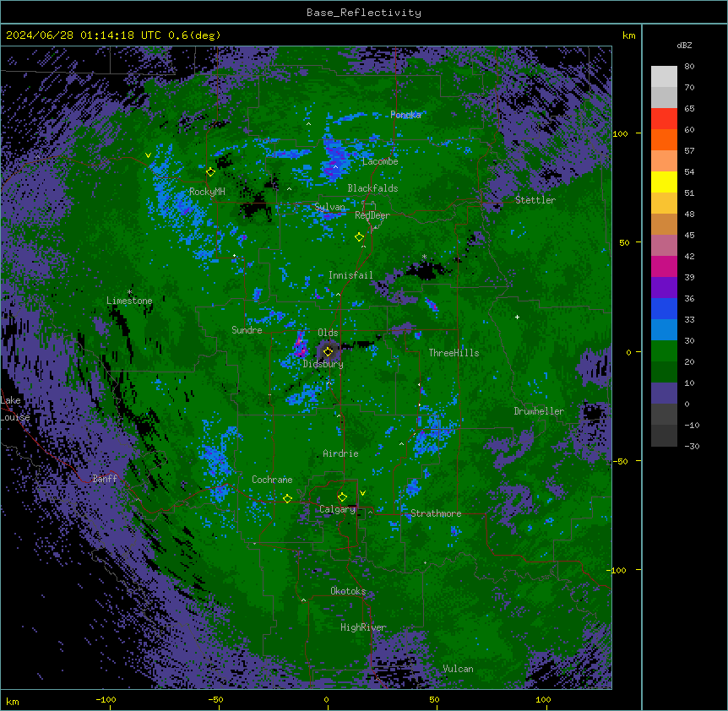Screen dimensions: 728x711
Task: Click the Lake Louise label
Action: point(15,409)
